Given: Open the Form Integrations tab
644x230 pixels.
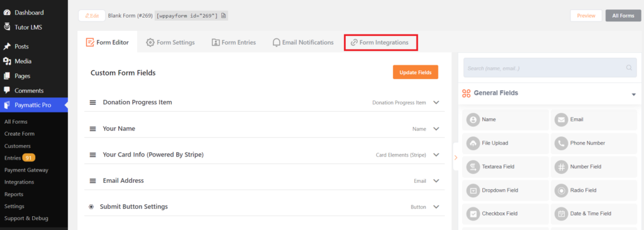Looking at the screenshot, I should point(380,42).
